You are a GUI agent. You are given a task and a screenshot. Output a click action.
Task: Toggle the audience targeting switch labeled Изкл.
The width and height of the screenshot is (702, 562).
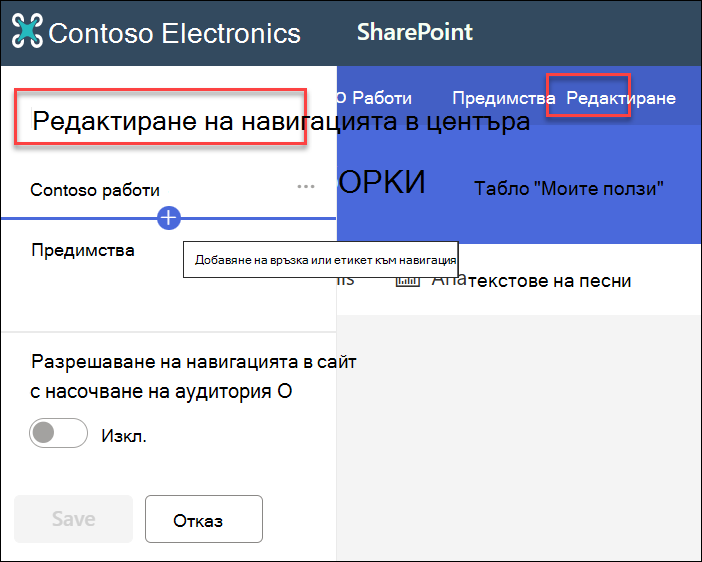(58, 433)
